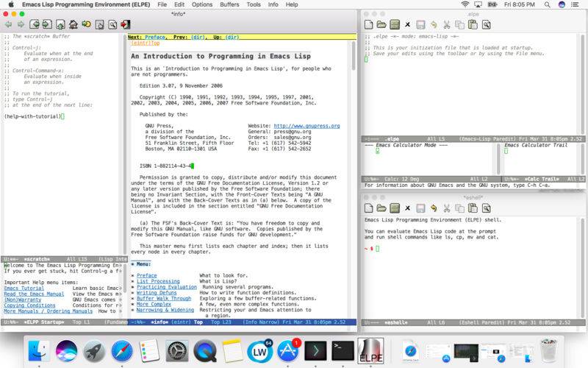
Task: Open the Writing Defuns menu entry
Action: (x=157, y=292)
